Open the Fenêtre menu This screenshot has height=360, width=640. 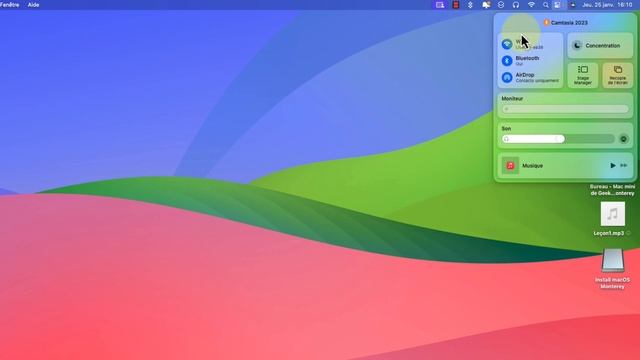point(10,5)
